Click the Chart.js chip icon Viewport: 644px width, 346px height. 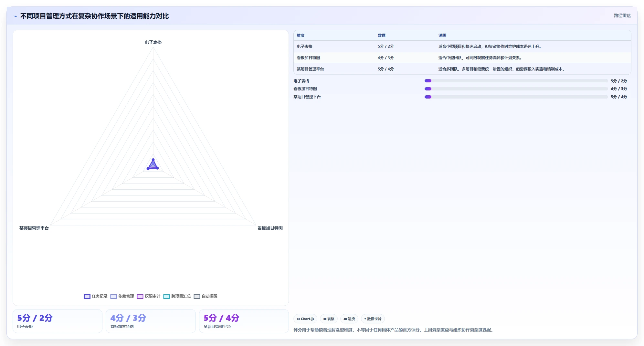coord(298,319)
